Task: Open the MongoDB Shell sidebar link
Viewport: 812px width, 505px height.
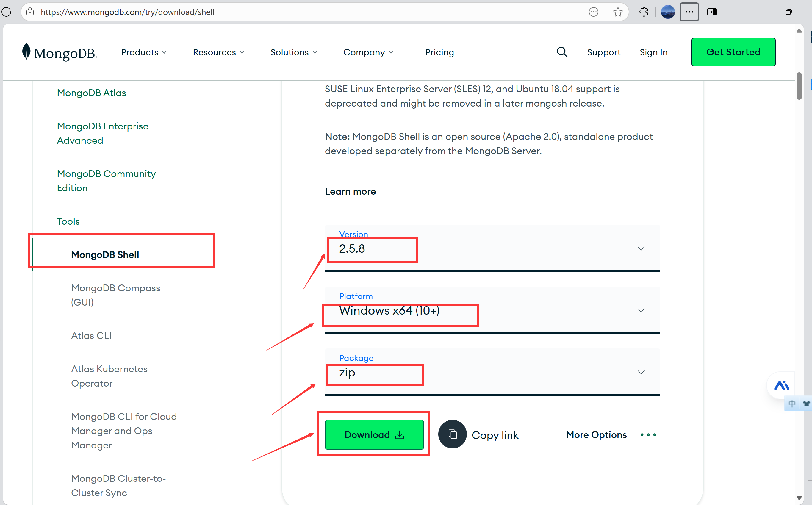Action: tap(105, 254)
